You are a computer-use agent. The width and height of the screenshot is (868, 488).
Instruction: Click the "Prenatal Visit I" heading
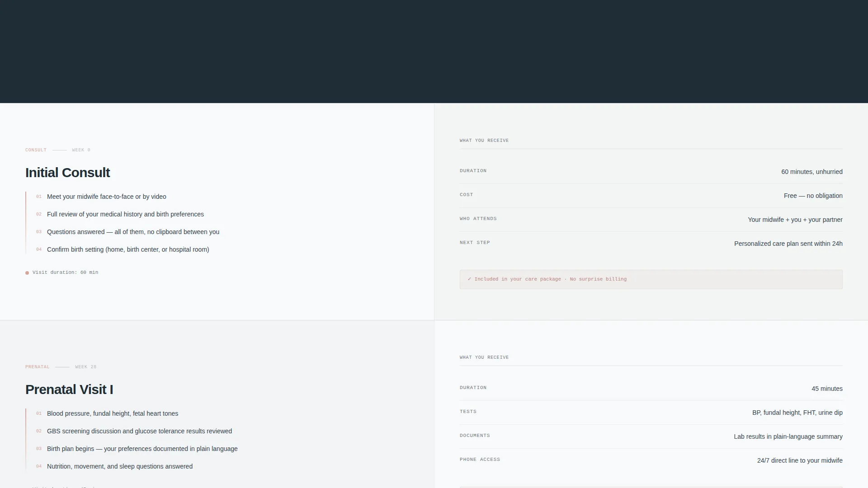[x=69, y=389]
